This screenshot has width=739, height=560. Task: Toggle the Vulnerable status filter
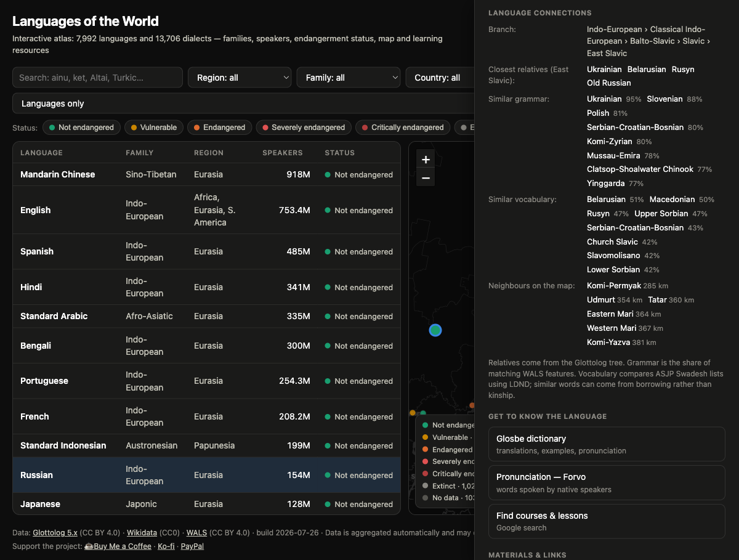coord(154,128)
